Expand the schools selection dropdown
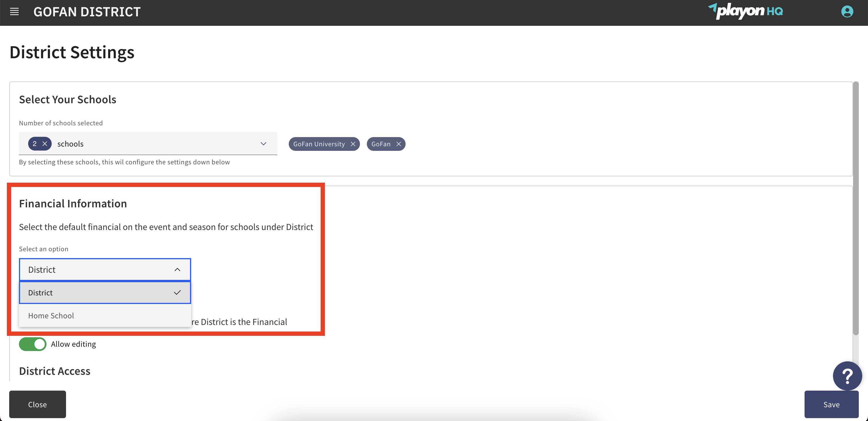The image size is (868, 421). tap(148, 144)
